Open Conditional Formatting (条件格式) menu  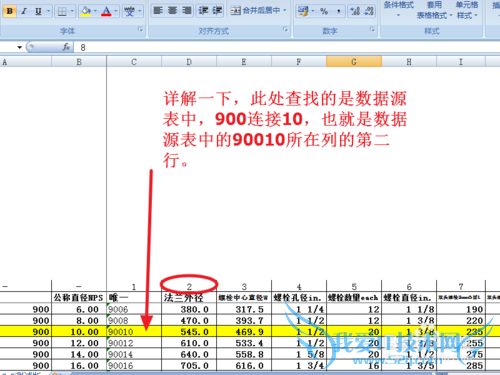pos(399,9)
